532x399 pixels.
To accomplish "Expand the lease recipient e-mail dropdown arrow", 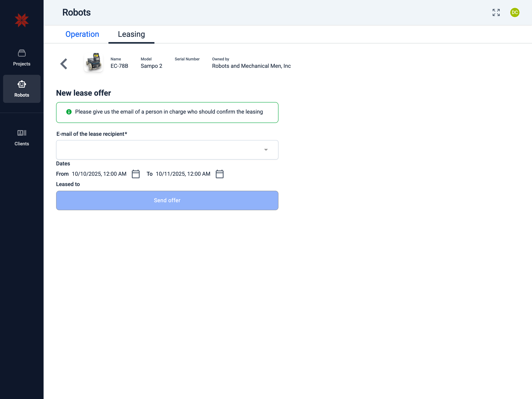I will point(266,150).
